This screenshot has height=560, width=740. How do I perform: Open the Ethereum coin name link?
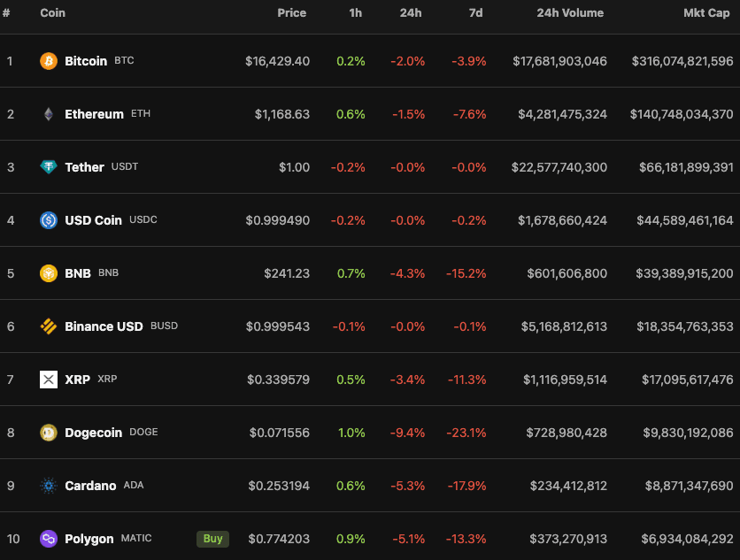pyautogui.click(x=94, y=114)
